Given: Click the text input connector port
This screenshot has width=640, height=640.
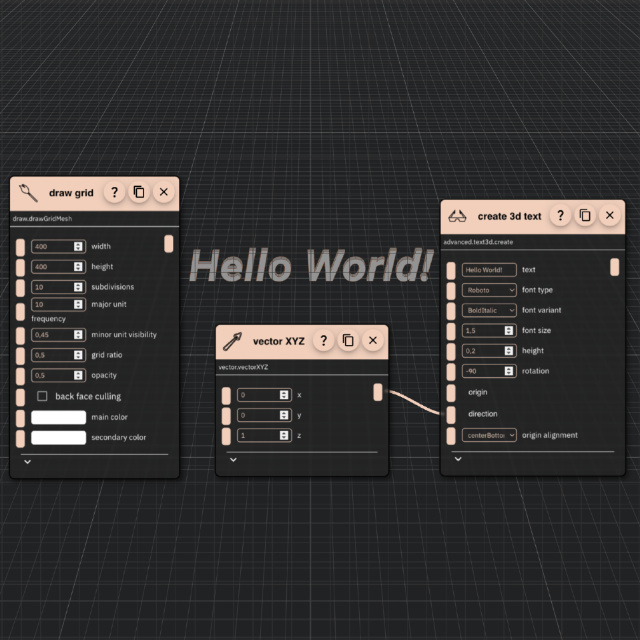Looking at the screenshot, I should pos(451,271).
